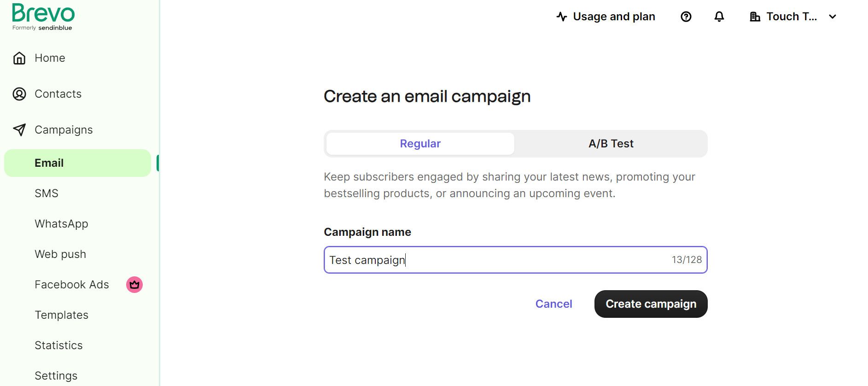The image size is (868, 386).
Task: Click the organization building icon
Action: point(755,17)
